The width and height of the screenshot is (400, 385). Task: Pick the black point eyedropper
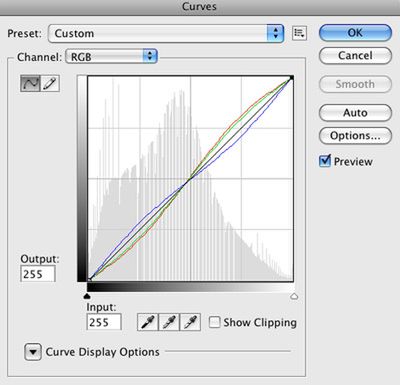pos(148,322)
